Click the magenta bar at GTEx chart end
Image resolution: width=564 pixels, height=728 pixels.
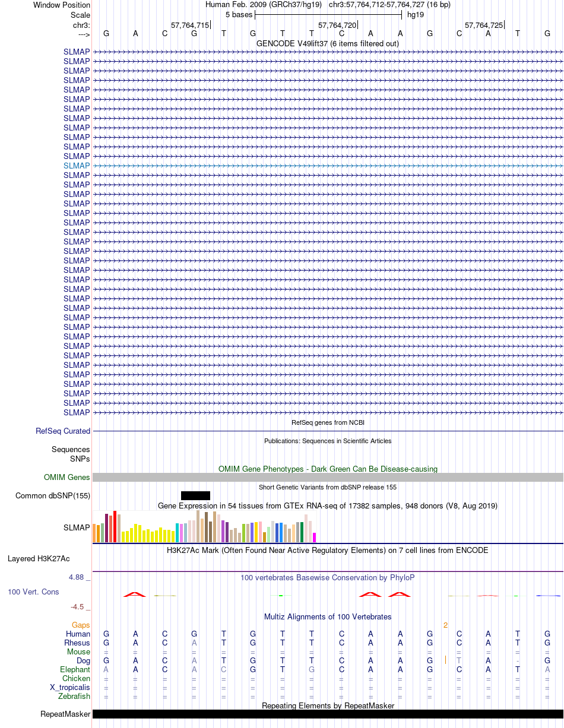[315, 538]
